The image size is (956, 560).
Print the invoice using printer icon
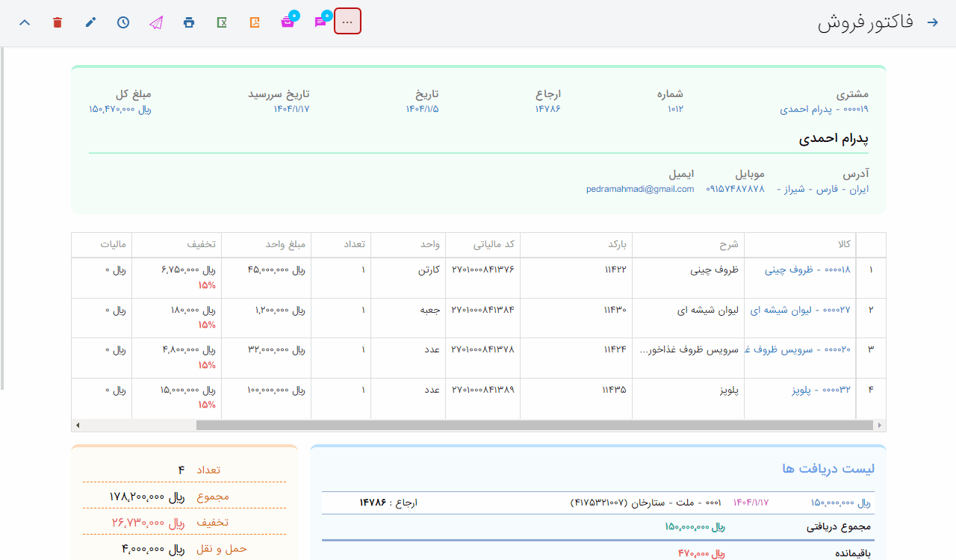[x=189, y=22]
